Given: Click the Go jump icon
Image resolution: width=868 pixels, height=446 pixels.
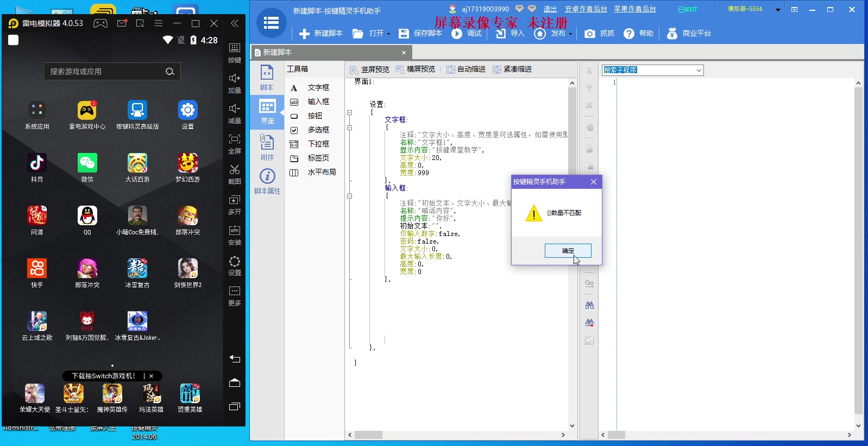Looking at the screenshot, I should coord(589,283).
